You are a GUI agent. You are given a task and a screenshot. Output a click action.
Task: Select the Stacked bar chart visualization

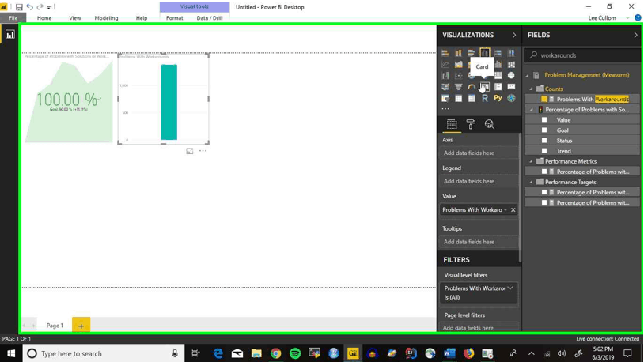click(x=445, y=53)
